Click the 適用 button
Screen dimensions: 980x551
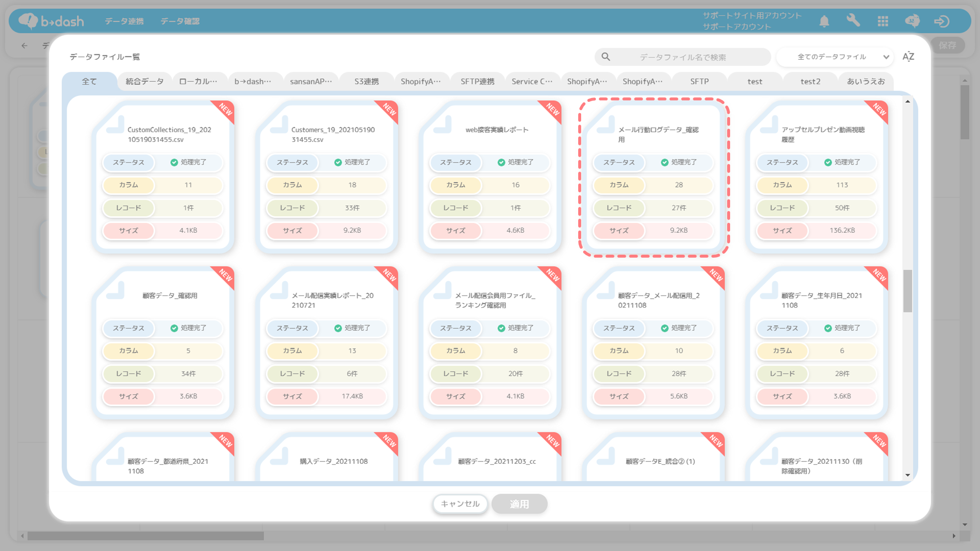pos(519,504)
